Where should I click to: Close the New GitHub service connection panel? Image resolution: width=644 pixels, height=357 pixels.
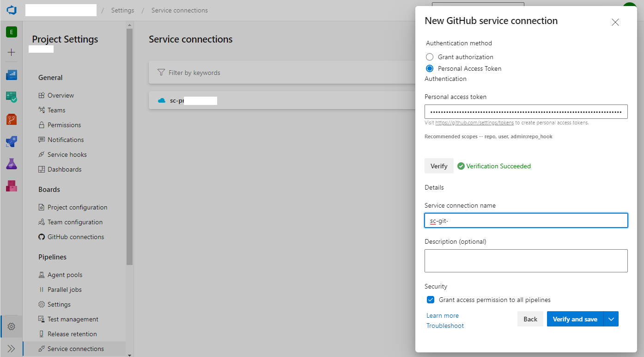(615, 22)
